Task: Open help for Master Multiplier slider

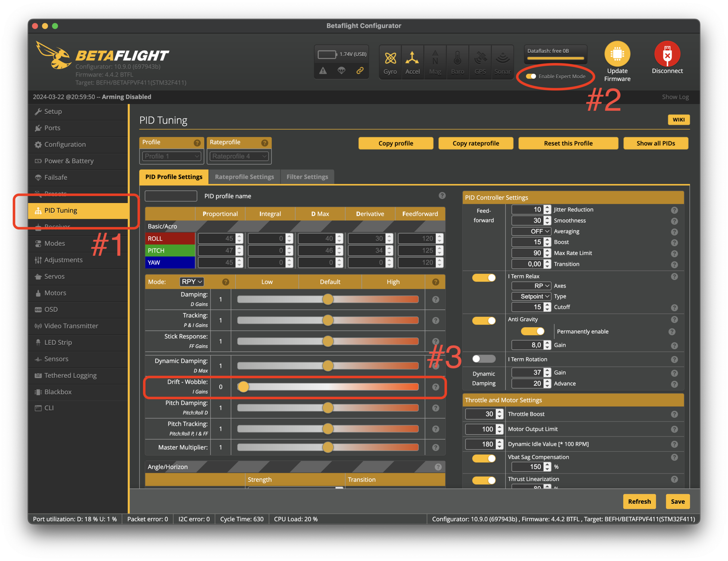Action: [436, 447]
